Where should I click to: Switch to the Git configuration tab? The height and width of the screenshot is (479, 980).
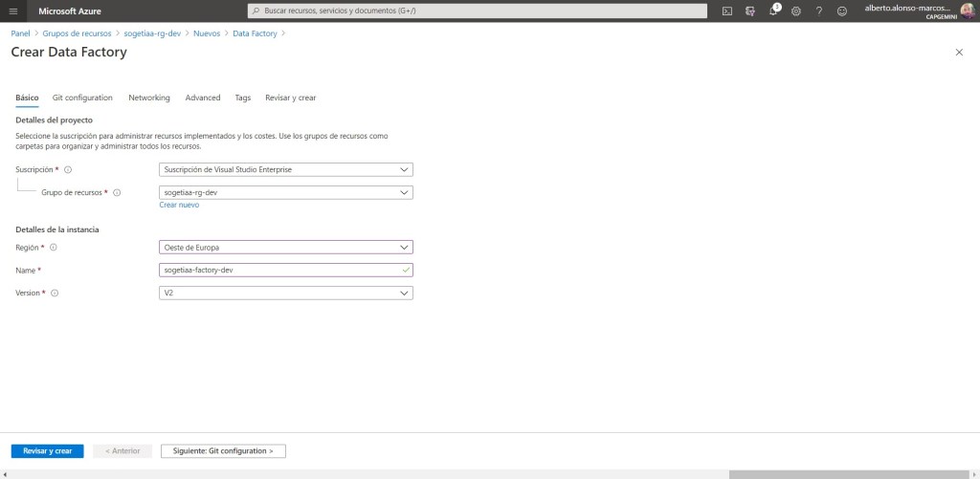click(x=82, y=98)
